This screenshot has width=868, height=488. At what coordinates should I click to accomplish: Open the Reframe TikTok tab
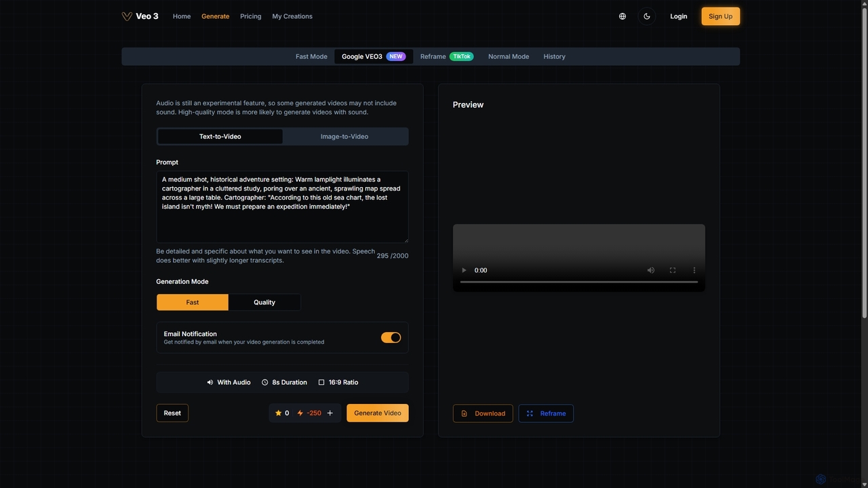click(447, 56)
